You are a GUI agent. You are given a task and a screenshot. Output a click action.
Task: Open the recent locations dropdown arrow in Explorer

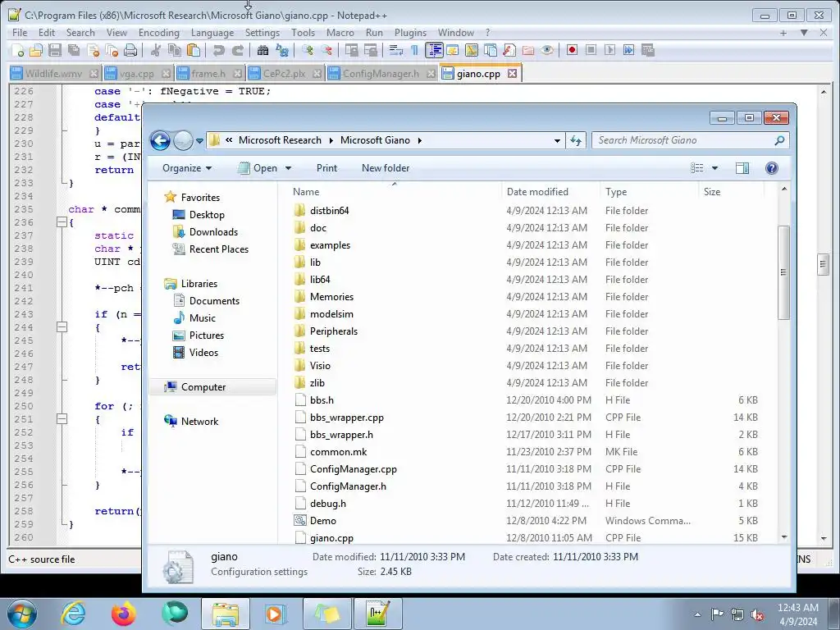tap(199, 141)
